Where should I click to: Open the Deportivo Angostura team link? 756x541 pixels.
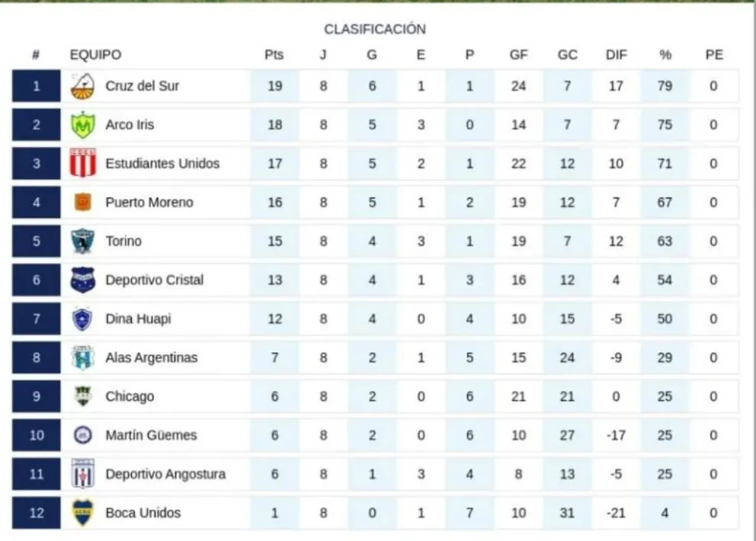tap(165, 474)
